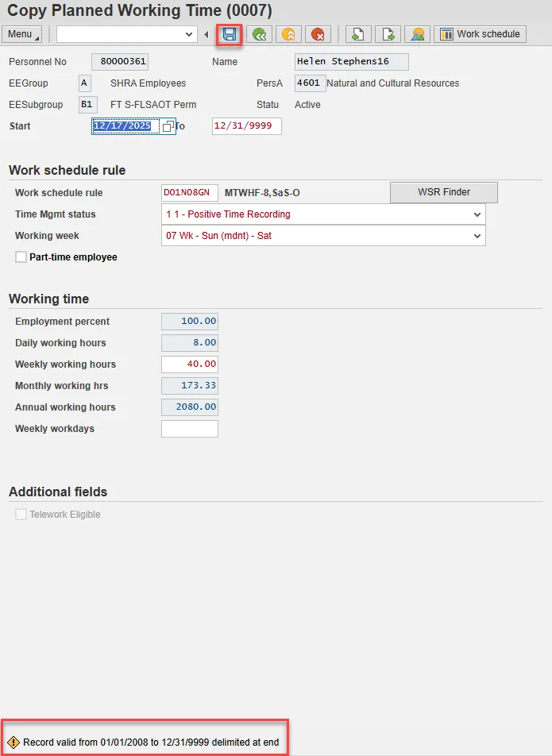Click the status message 'Record valid from 01/01/2008'
Viewport: 552px width, 756px height.
[151, 742]
